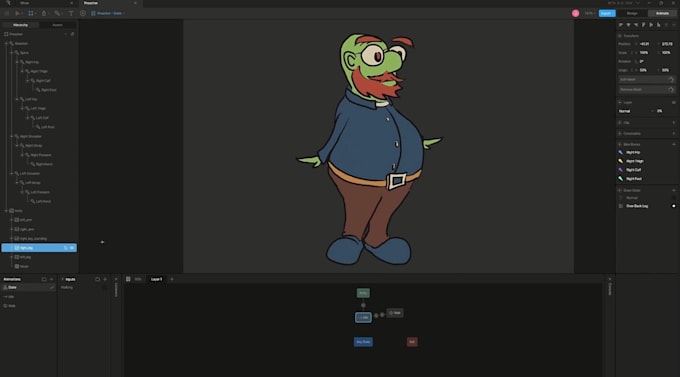This screenshot has width=680, height=377.
Task: Open the artboard breadcrumb dropdown in toolbar
Action: 108,13
